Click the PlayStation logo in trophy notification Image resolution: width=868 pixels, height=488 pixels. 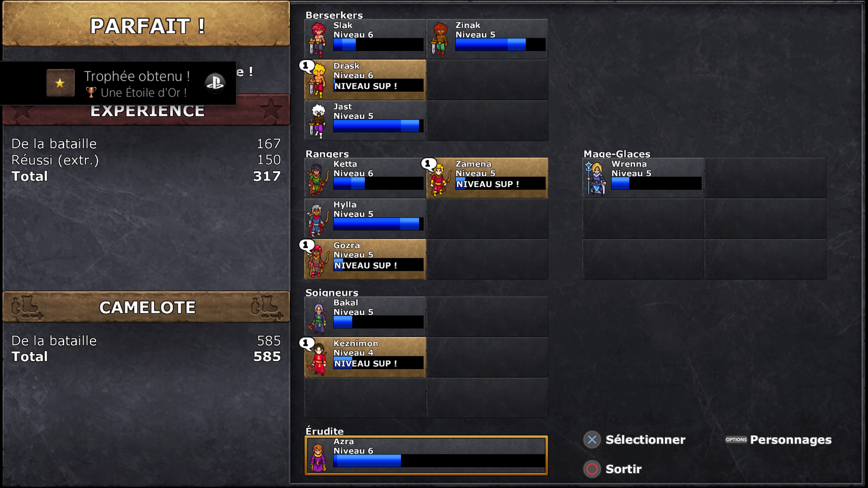[215, 83]
